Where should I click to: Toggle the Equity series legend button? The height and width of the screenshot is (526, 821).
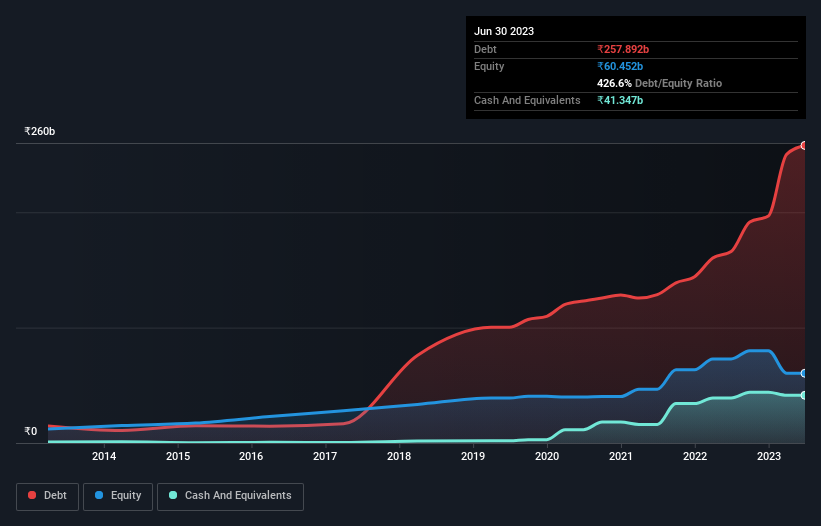[118, 496]
